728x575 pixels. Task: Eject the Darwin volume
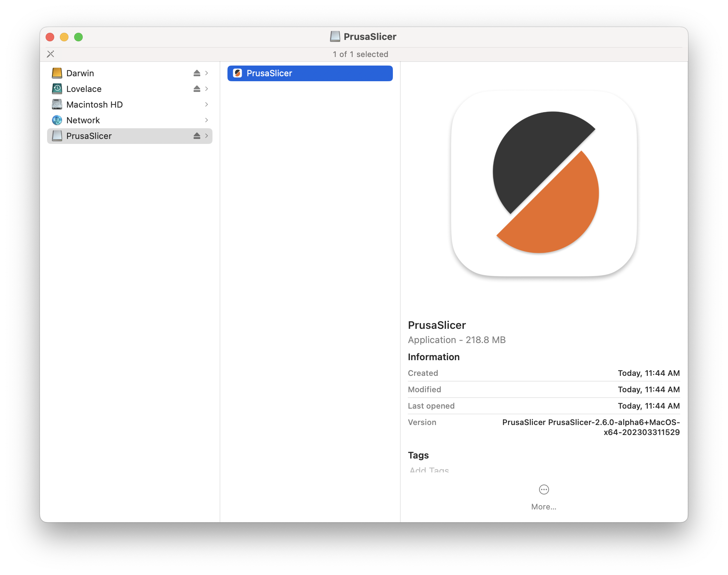pos(197,73)
